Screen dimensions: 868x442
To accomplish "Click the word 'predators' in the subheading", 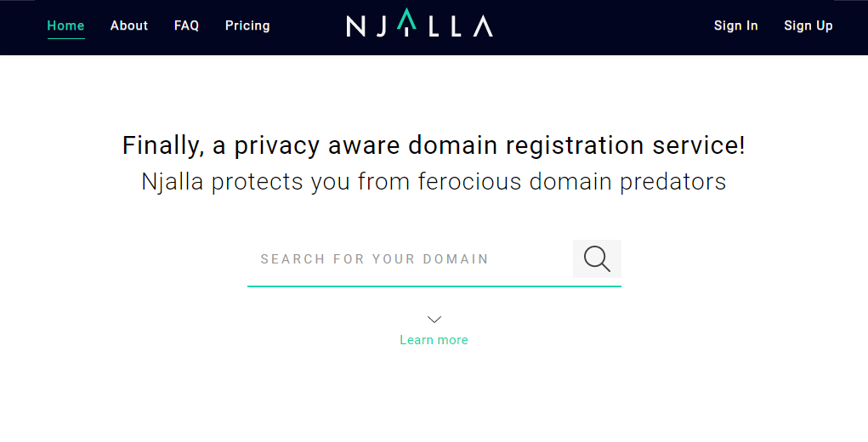I will (x=672, y=182).
